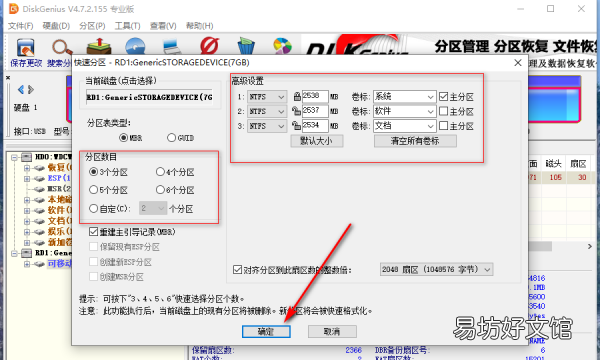600x360 pixels.
Task: Click the 清空所有卷标 button
Action: tap(415, 141)
